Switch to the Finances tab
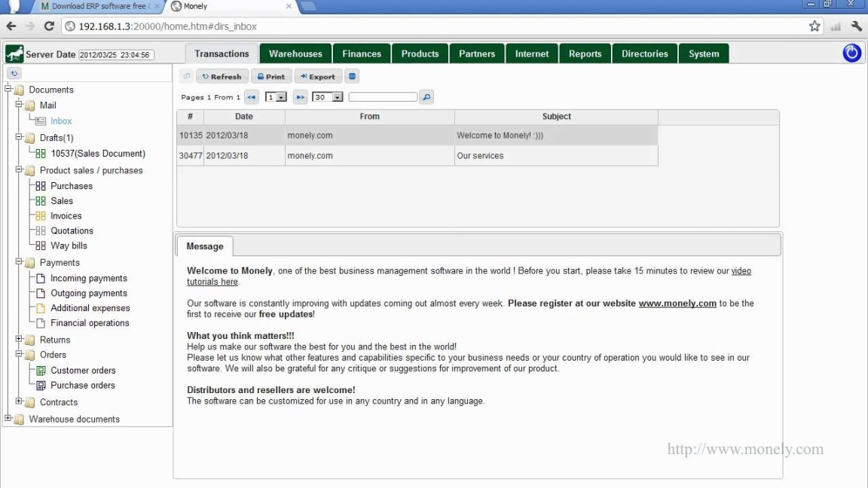 pos(362,53)
